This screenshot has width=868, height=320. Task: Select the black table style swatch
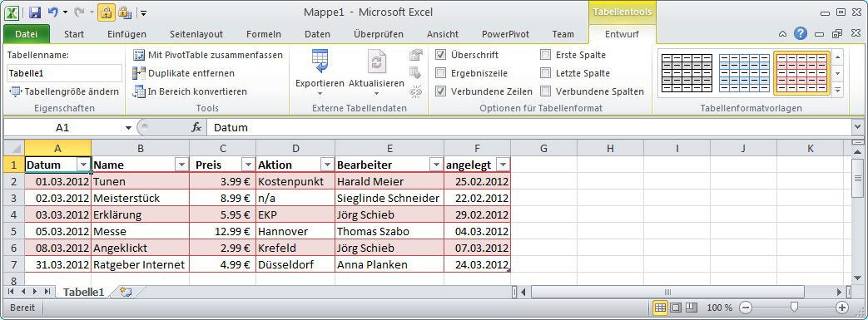coord(687,73)
